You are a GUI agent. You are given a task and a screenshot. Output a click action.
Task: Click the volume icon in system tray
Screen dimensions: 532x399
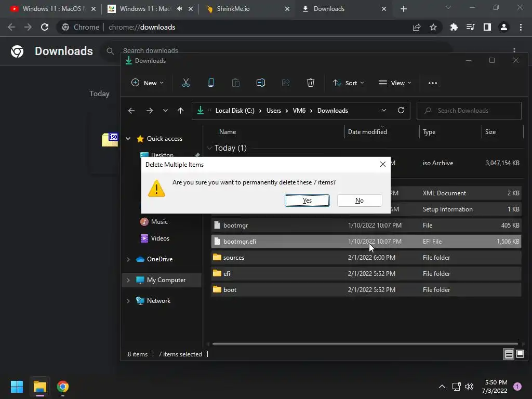469,387
